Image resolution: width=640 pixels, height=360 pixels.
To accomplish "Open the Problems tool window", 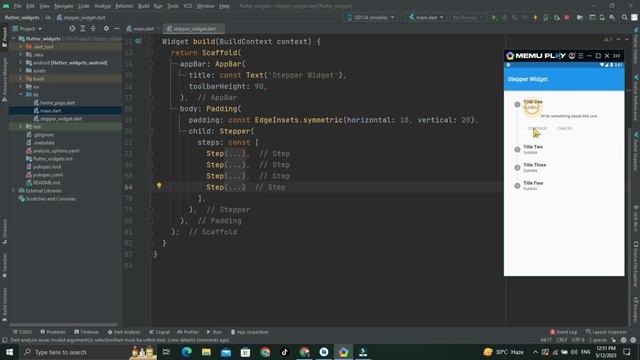I will click(53, 332).
